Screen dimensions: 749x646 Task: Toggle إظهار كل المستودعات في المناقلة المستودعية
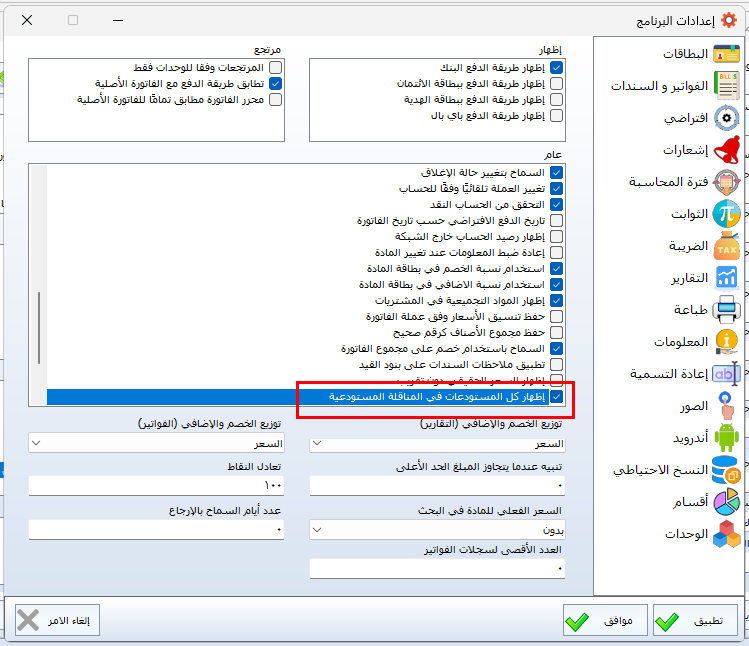556,397
